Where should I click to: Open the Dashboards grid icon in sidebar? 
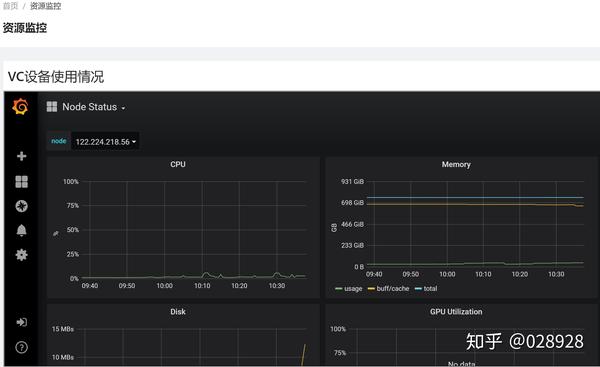tap(21, 182)
